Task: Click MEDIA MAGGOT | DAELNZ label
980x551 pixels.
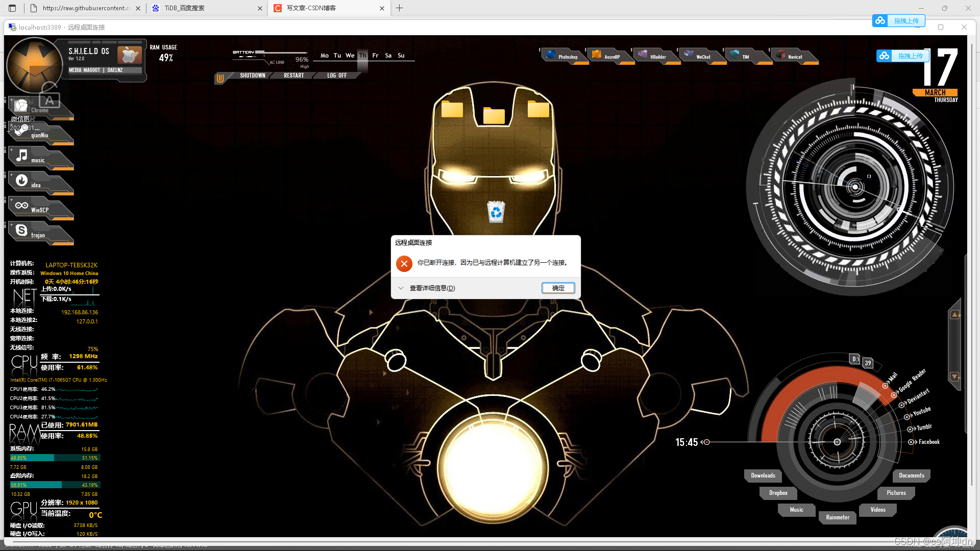Action: click(96, 70)
